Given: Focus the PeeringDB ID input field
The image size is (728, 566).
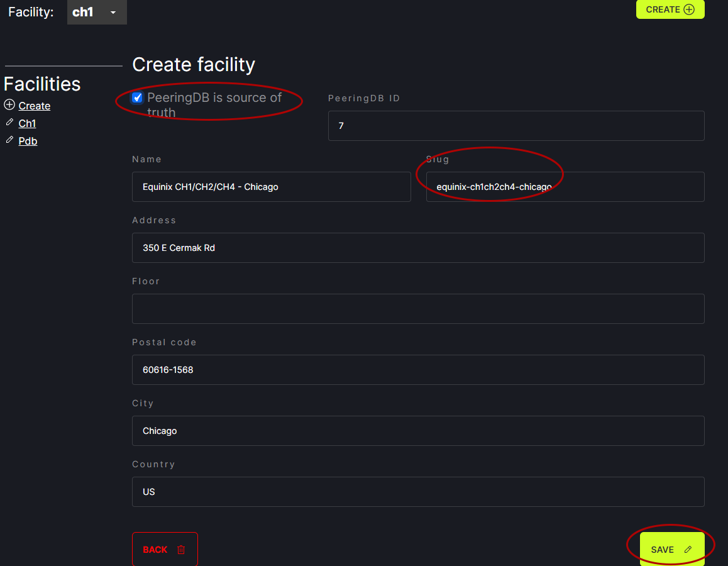Looking at the screenshot, I should point(516,126).
